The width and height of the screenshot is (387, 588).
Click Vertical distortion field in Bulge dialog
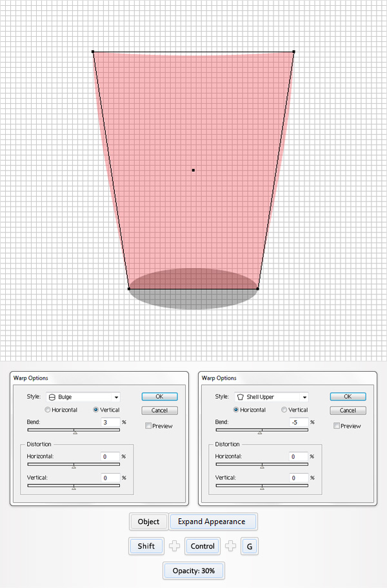click(x=110, y=478)
